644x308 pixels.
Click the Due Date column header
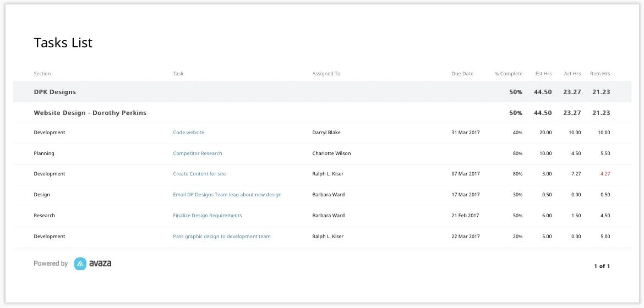click(462, 74)
